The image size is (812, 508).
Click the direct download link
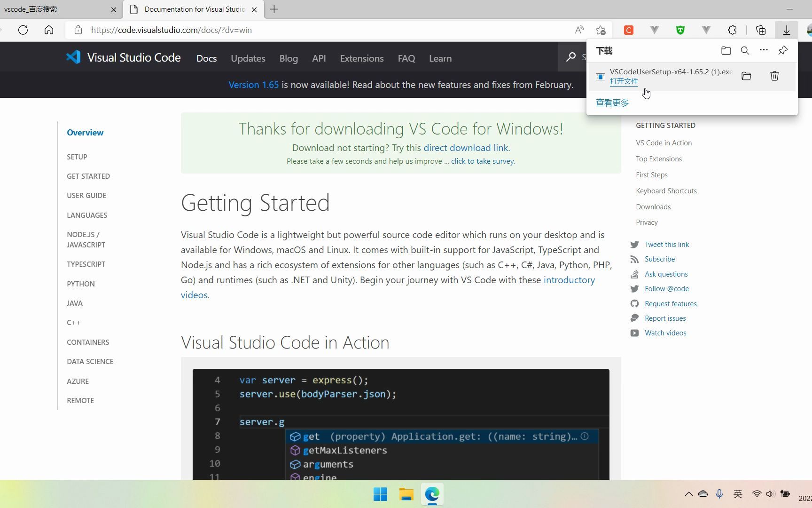[466, 148]
